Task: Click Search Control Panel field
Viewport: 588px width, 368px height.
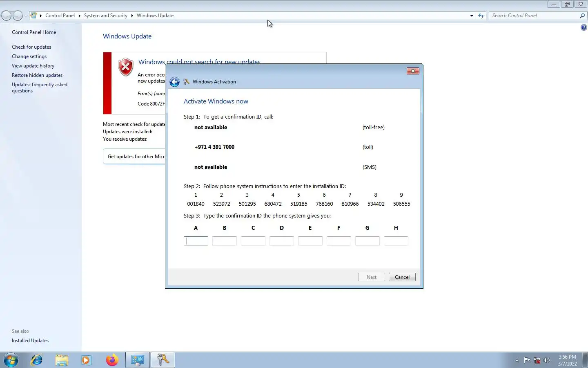Action: tap(534, 16)
